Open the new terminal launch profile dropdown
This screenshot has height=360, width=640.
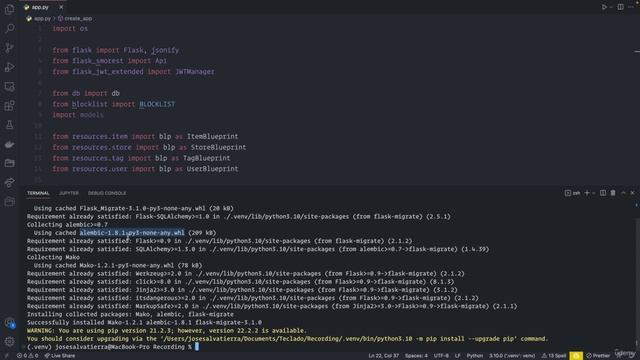pyautogui.click(x=593, y=193)
